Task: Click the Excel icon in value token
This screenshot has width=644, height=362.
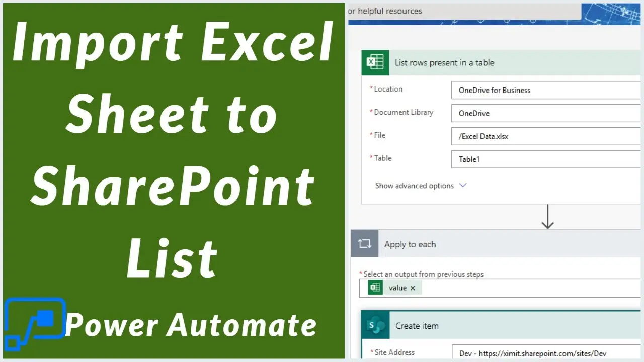Action: 375,288
